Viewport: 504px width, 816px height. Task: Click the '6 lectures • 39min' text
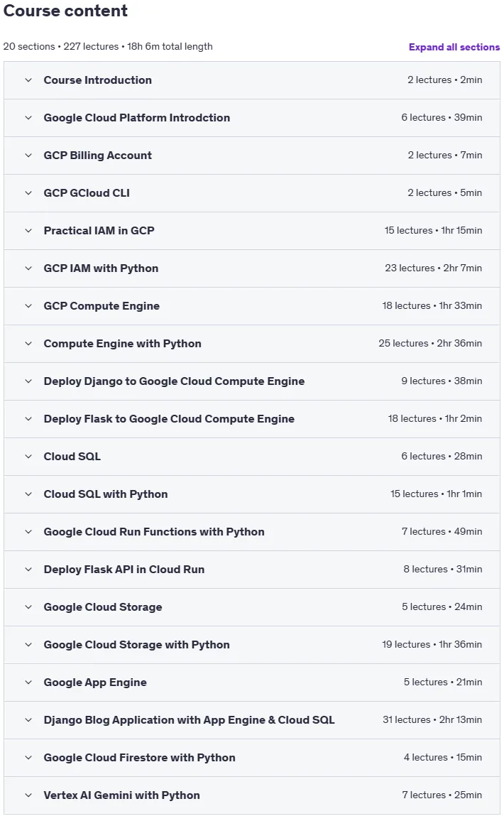point(442,118)
